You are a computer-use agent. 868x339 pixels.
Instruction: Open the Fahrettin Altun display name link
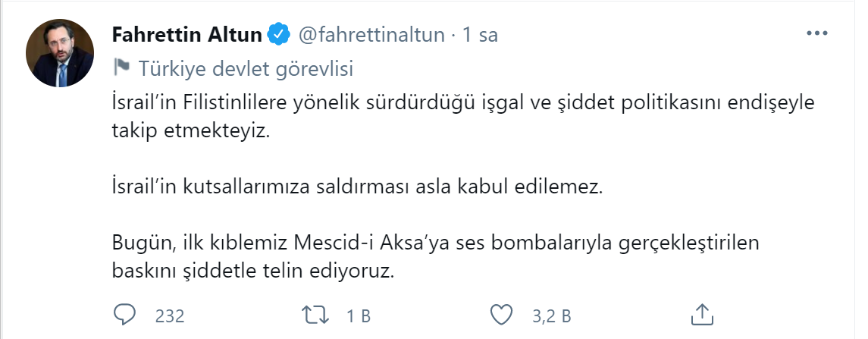(x=186, y=35)
